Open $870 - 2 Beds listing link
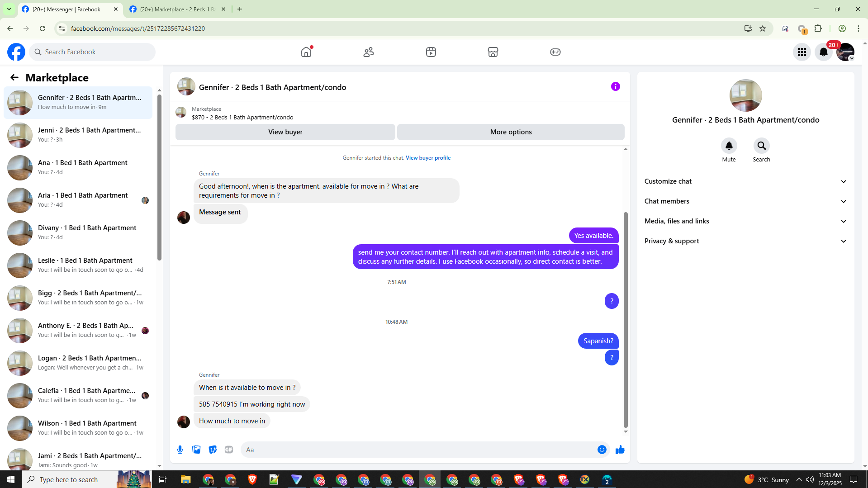The height and width of the screenshot is (488, 868). coord(242,117)
